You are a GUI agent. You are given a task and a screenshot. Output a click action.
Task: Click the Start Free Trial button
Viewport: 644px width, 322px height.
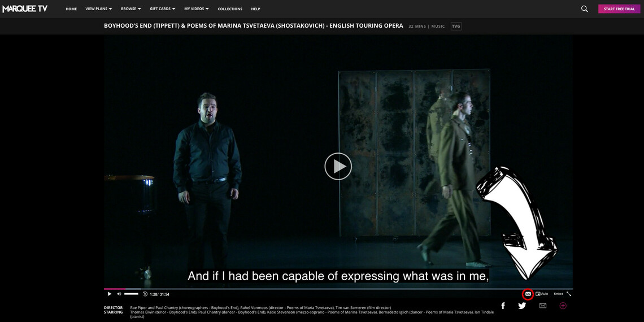click(619, 8)
